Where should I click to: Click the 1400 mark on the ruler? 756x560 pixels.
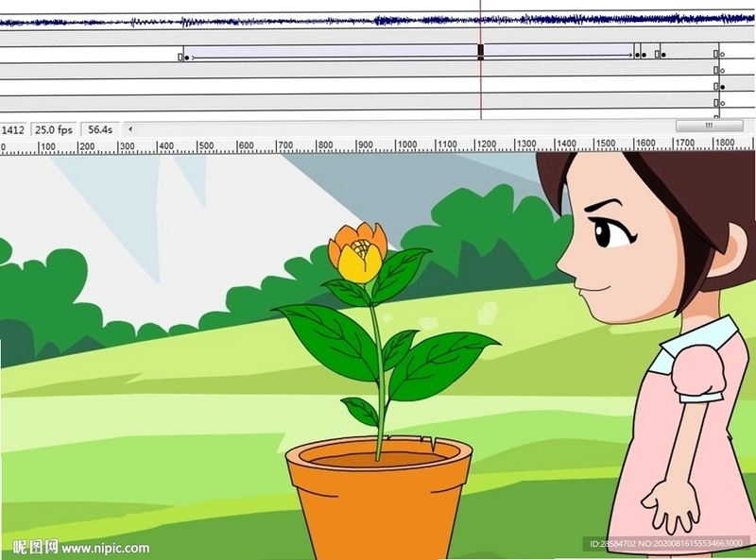tap(566, 144)
